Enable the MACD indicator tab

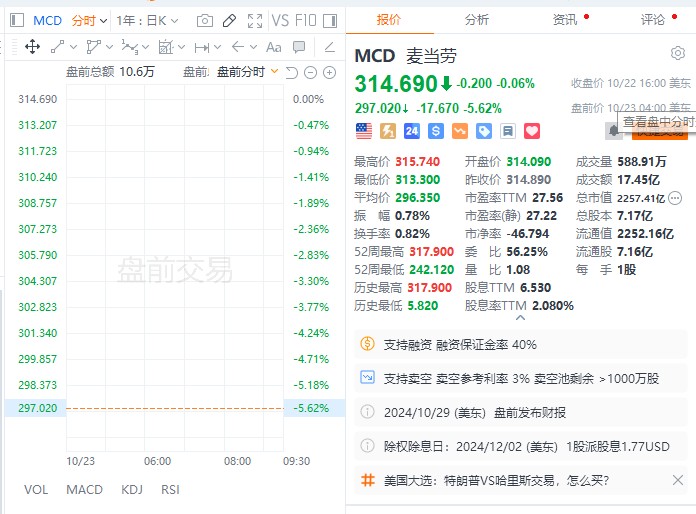84,490
